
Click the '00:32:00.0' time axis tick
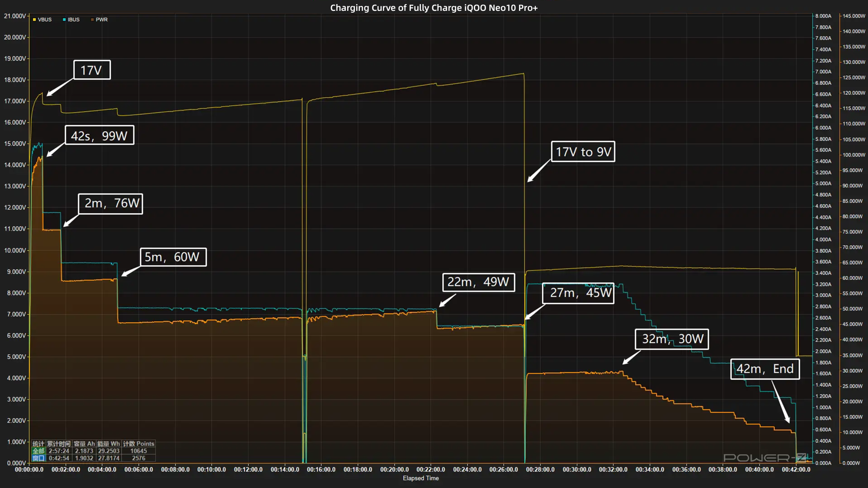(x=613, y=469)
